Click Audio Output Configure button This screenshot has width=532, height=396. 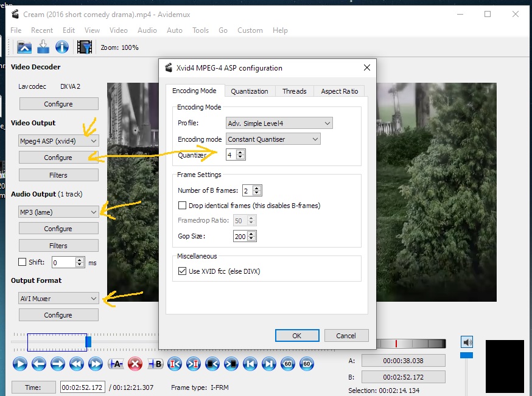click(x=58, y=229)
